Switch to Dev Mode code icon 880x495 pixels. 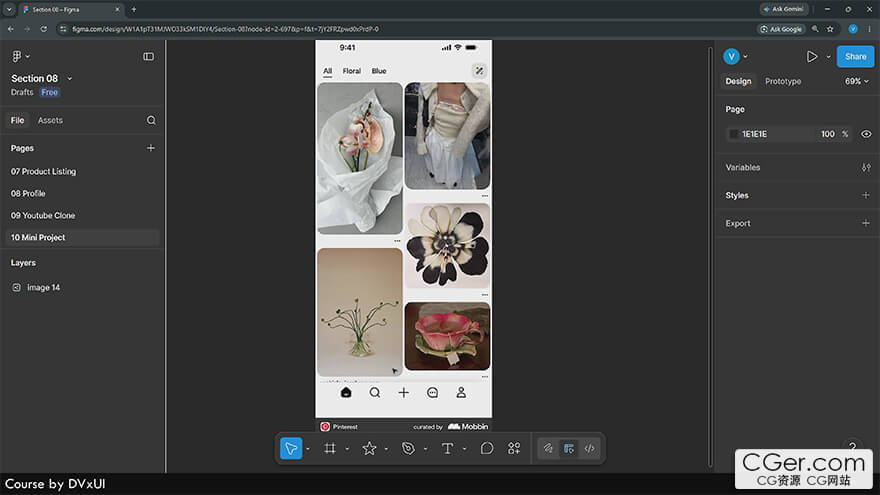[589, 448]
